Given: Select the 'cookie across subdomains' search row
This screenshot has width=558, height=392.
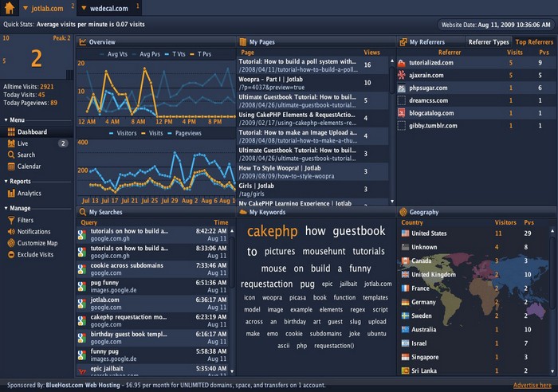Looking at the screenshot, I should (153, 269).
